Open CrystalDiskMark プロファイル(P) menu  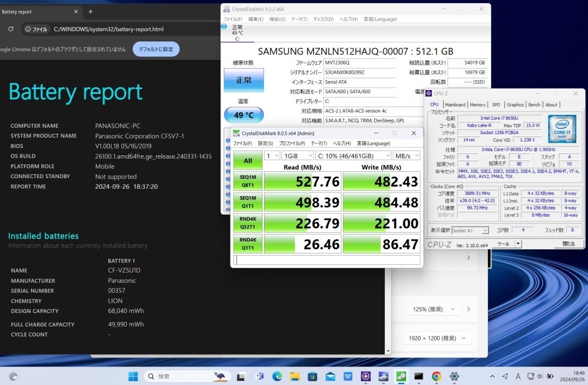(x=292, y=143)
